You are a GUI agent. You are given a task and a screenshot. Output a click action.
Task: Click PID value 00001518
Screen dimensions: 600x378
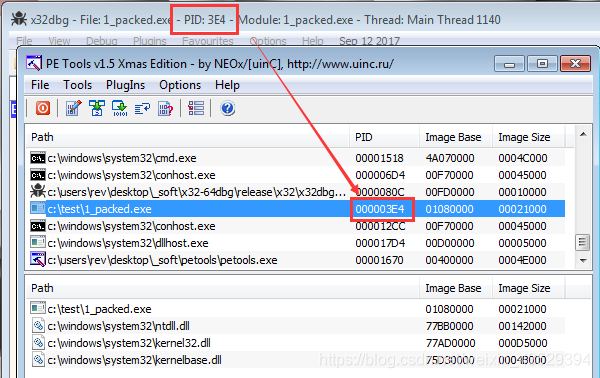(379, 158)
